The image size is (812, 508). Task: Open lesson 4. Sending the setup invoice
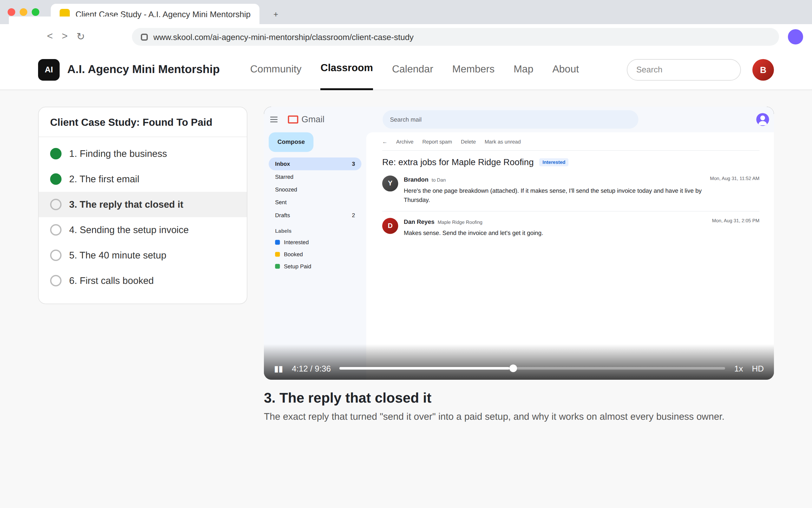143,230
